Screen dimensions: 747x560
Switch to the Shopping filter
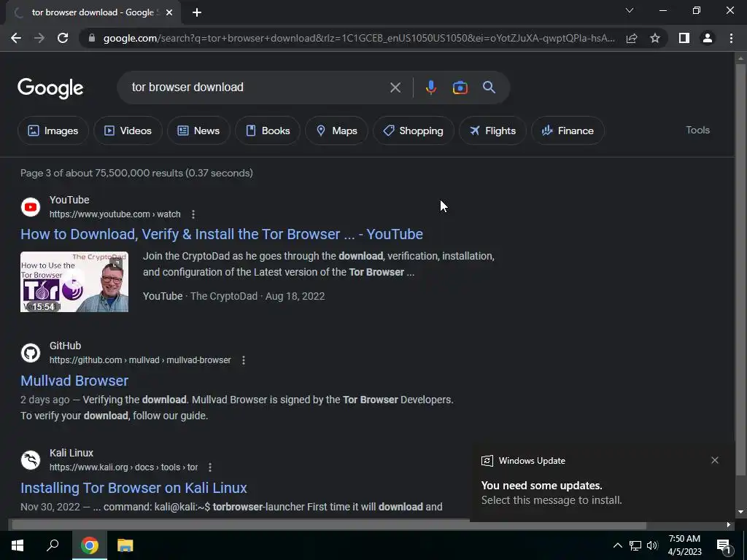pyautogui.click(x=413, y=131)
